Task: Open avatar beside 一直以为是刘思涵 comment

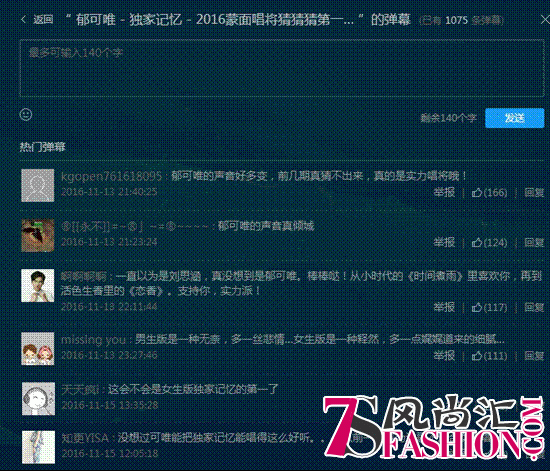Action: click(x=38, y=285)
